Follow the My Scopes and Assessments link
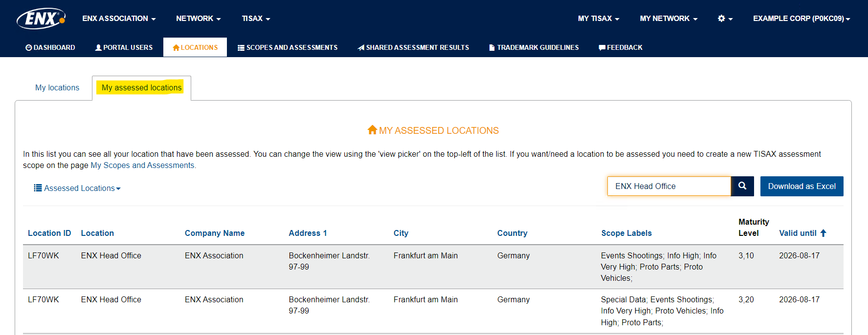868x335 pixels. coord(142,165)
